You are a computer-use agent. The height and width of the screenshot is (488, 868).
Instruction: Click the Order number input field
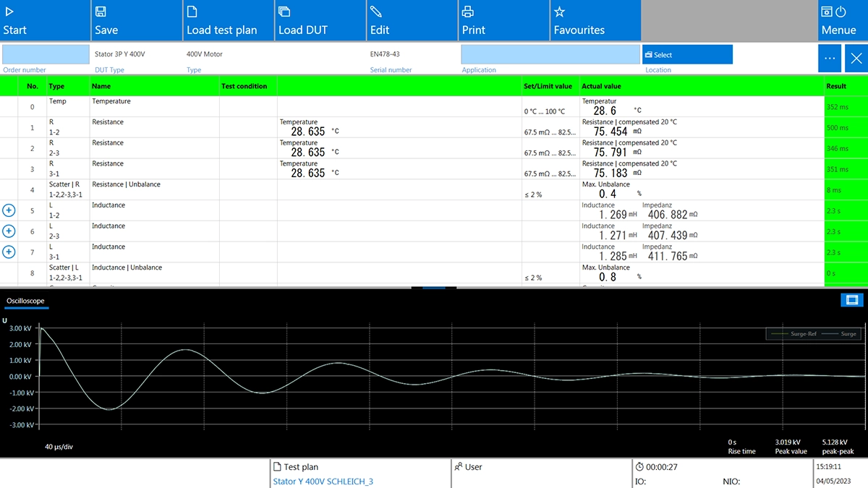point(46,54)
